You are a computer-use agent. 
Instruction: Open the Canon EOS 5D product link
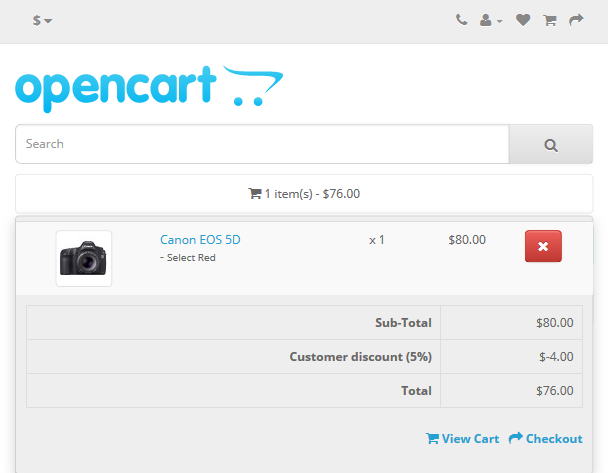pos(200,240)
